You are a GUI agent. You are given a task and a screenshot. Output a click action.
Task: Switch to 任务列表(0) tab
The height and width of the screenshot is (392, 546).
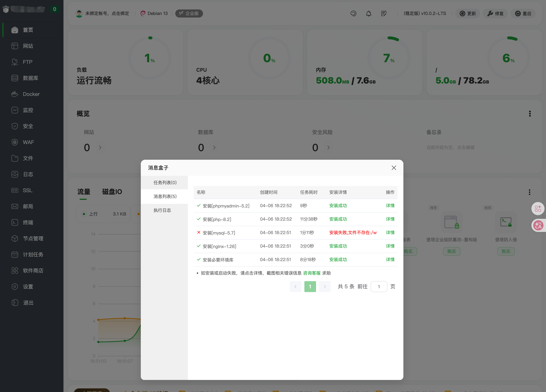click(x=165, y=182)
